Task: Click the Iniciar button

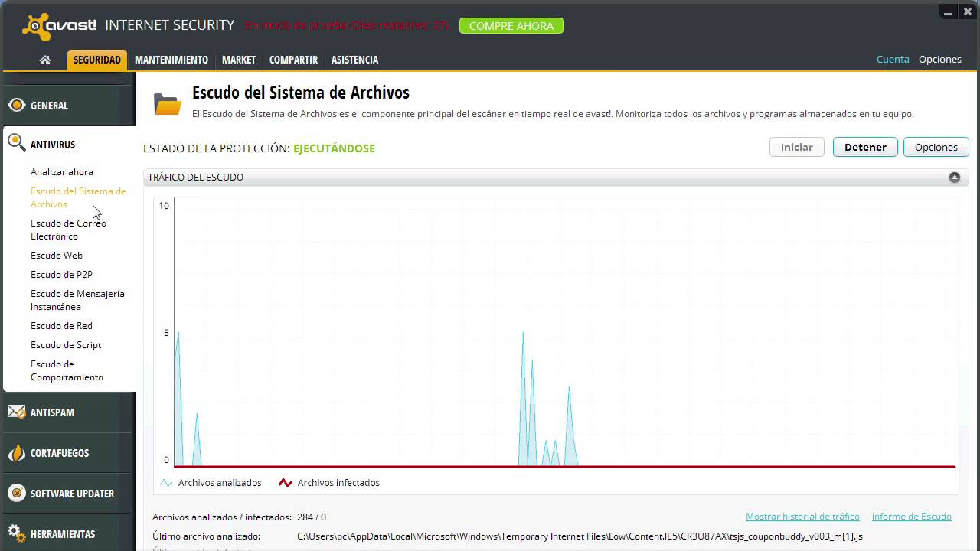Action: [x=797, y=147]
